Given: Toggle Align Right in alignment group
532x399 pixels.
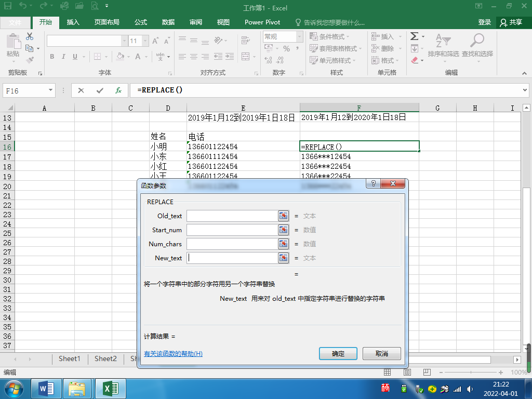Looking at the screenshot, I should pyautogui.click(x=205, y=56).
